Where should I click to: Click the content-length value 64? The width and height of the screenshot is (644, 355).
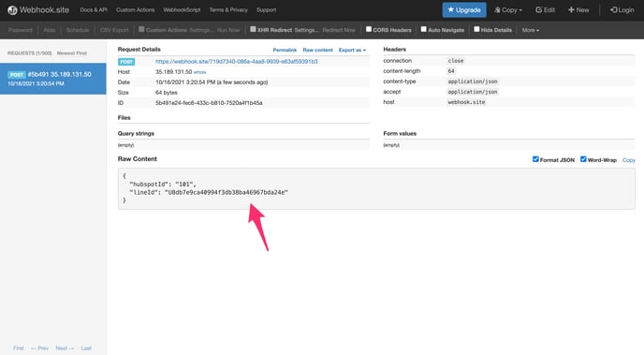[451, 71]
